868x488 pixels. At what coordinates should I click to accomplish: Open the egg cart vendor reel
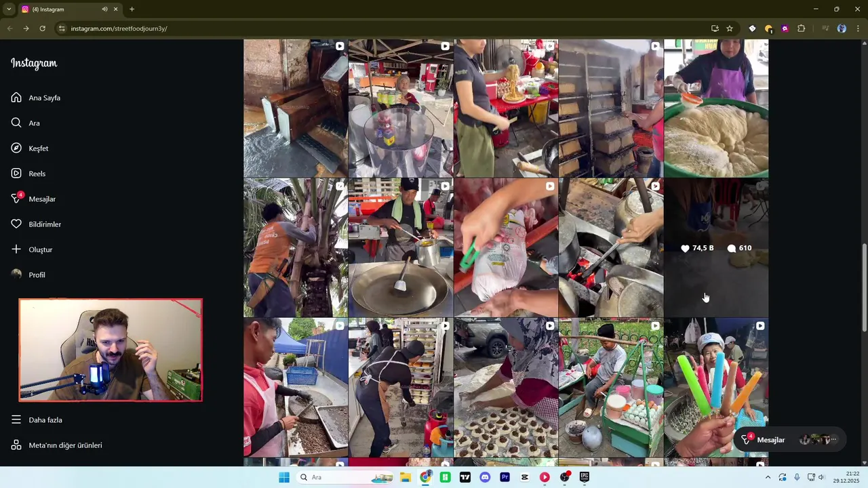pyautogui.click(x=611, y=388)
